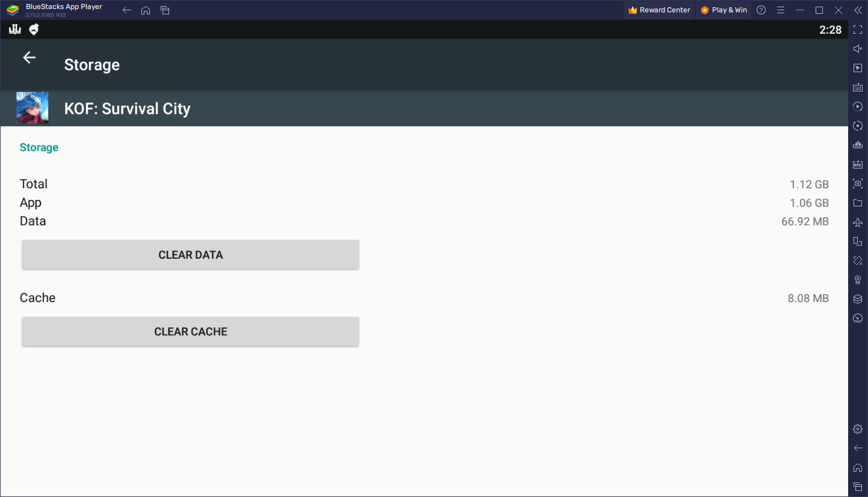Click the Cache label
868x497 pixels.
click(37, 298)
